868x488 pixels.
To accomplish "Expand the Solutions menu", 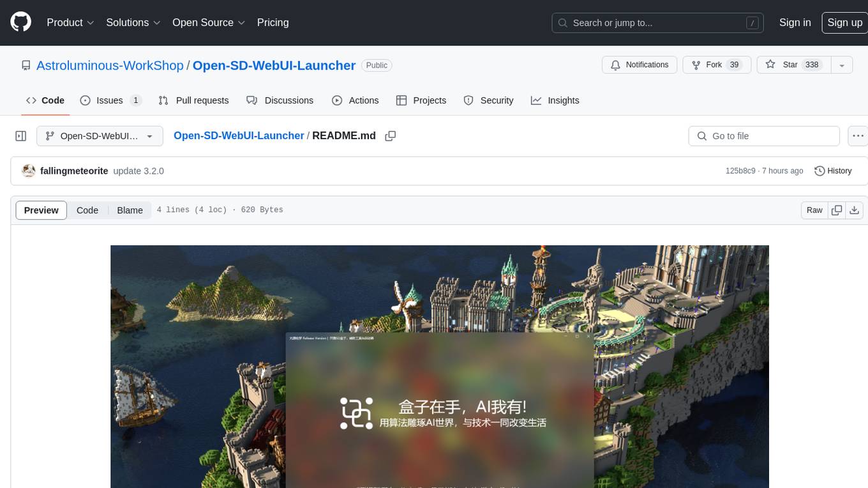I will [x=133, y=22].
